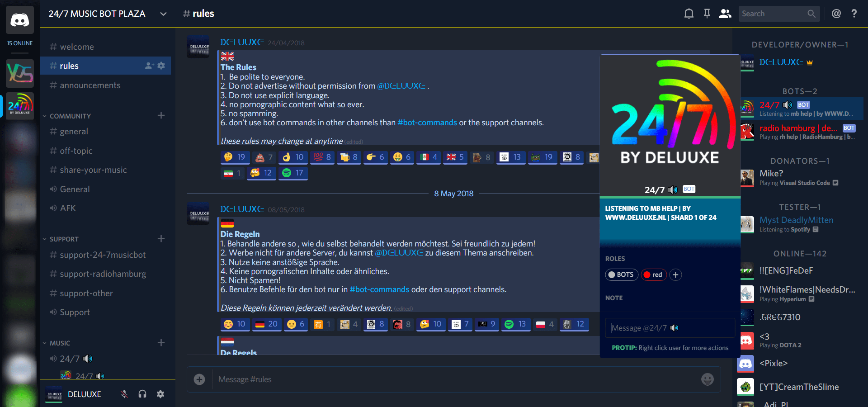
Task: Open rules channel edit settings gear
Action: [x=161, y=66]
